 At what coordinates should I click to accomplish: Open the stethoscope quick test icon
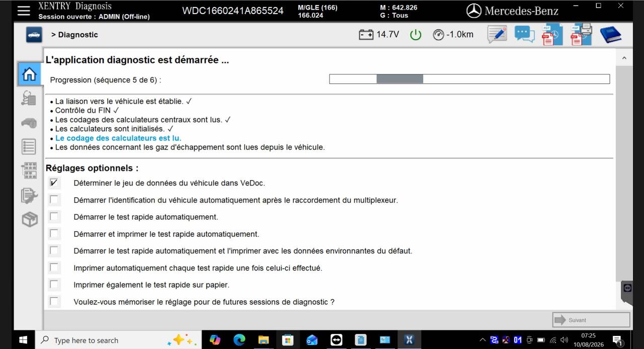pyautogui.click(x=29, y=98)
